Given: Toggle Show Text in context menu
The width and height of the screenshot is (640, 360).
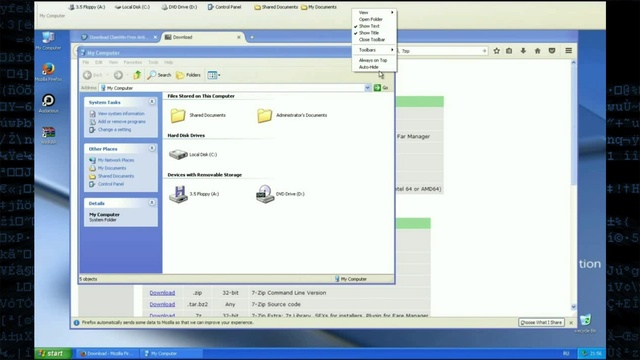Looking at the screenshot, I should (374, 26).
